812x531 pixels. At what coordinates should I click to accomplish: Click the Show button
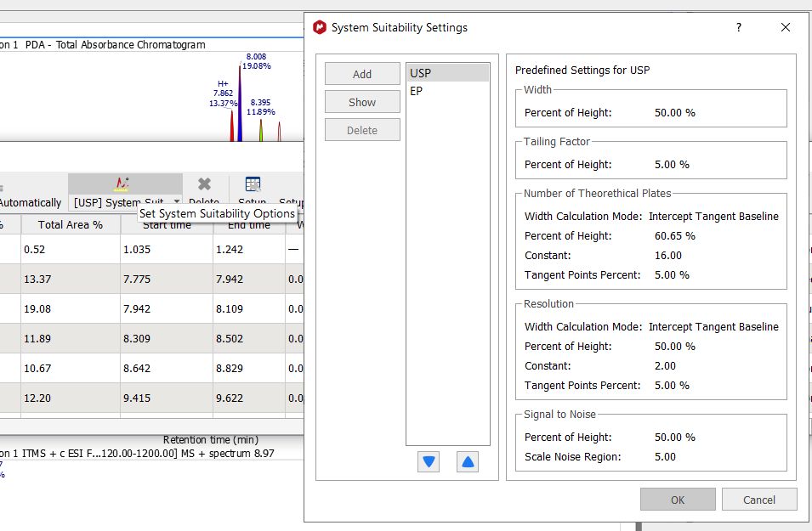pos(362,102)
